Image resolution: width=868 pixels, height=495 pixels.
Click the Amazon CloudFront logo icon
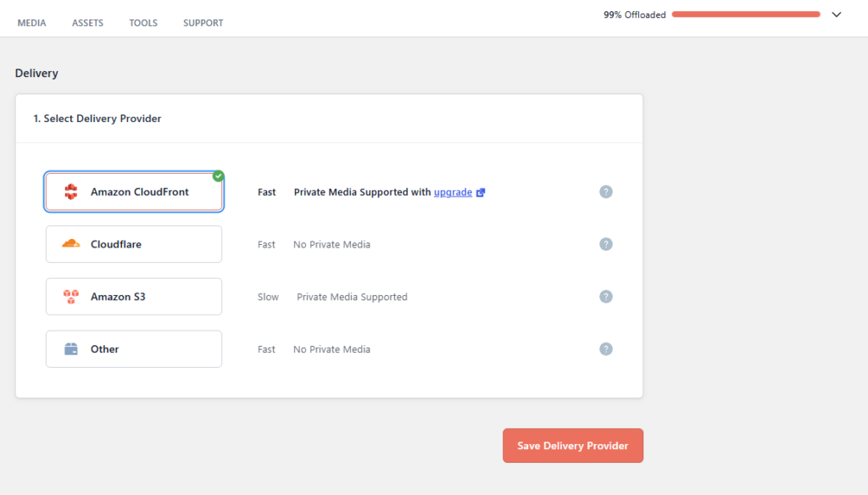click(71, 192)
